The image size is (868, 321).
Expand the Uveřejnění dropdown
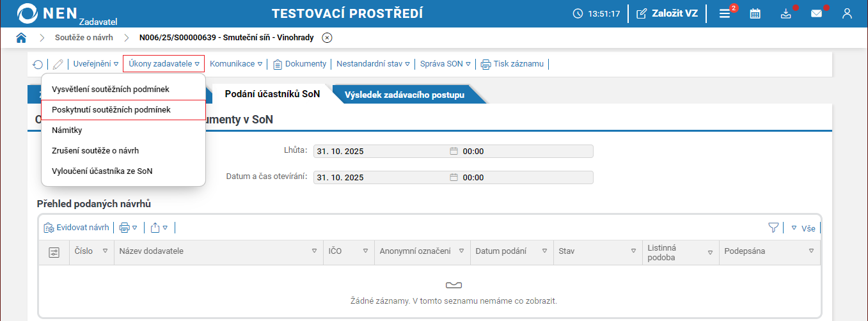(x=96, y=64)
